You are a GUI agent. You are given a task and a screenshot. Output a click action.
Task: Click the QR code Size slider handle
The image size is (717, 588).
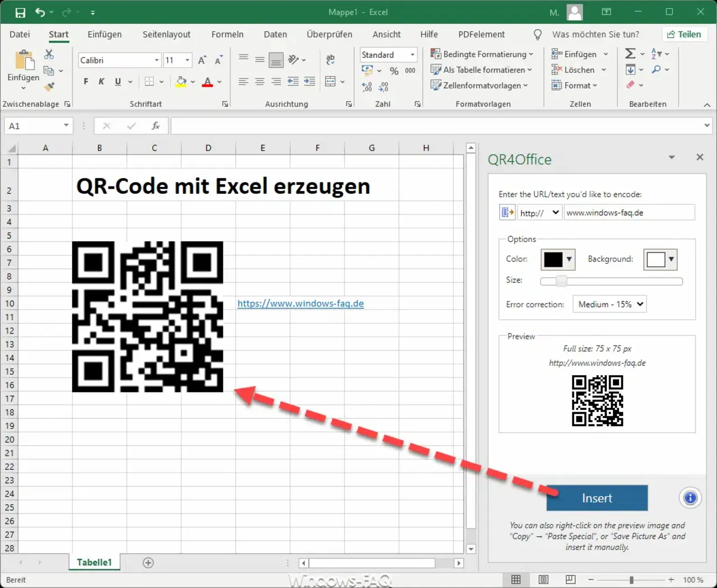click(x=561, y=281)
